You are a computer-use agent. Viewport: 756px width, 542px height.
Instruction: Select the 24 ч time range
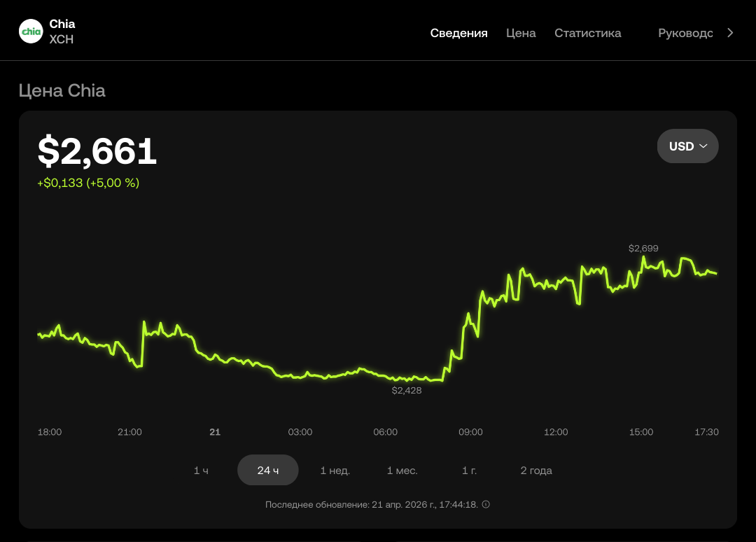[268, 470]
